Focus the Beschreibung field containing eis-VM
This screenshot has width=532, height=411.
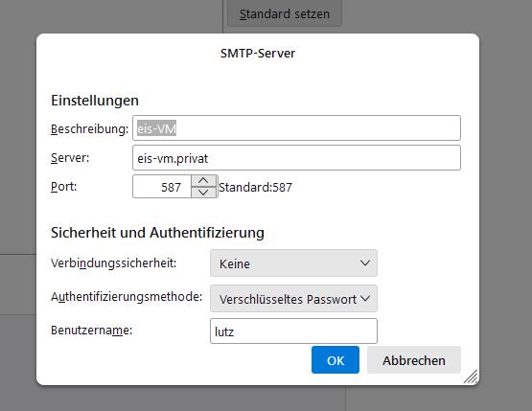[x=296, y=128]
